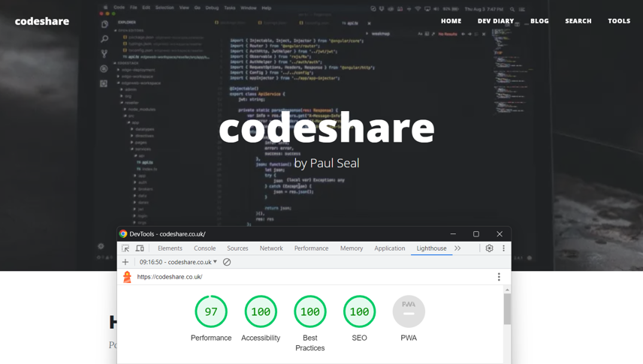Click the Lighthouse logo icon beside URL

[x=127, y=277]
